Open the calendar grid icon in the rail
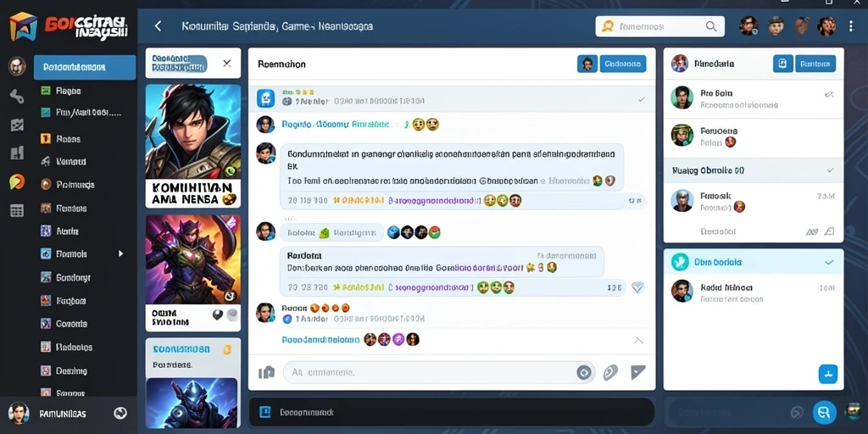Image resolution: width=868 pixels, height=434 pixels. [x=17, y=210]
